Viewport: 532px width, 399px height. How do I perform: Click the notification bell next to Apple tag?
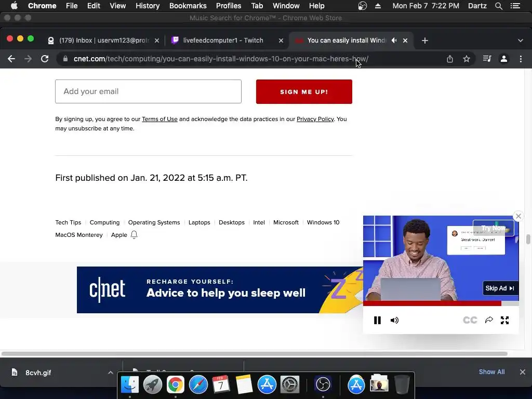pos(134,235)
